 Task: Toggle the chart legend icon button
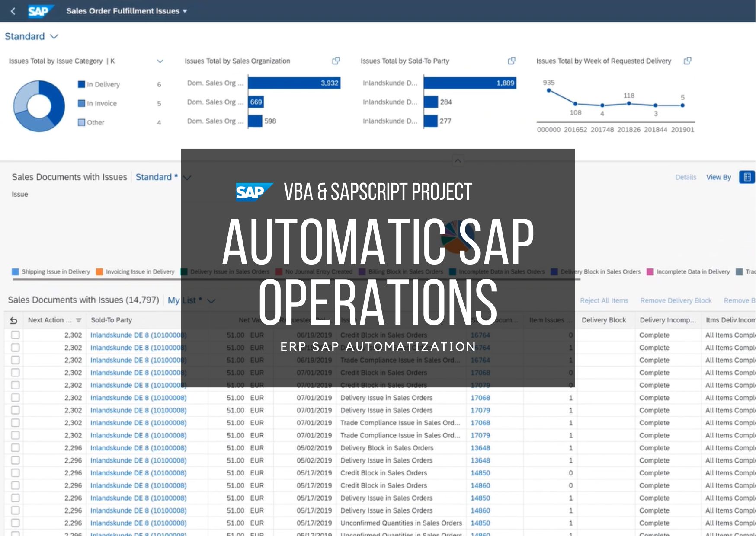(747, 177)
